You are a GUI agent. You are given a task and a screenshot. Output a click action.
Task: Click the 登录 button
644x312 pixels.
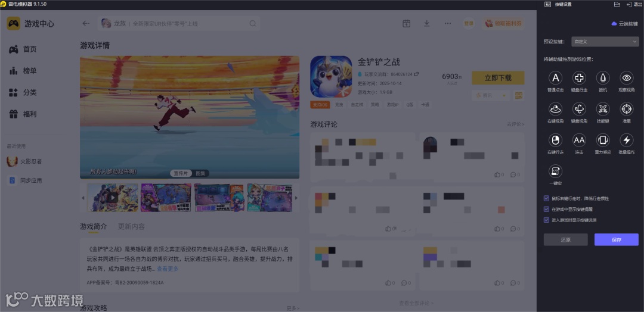469,23
